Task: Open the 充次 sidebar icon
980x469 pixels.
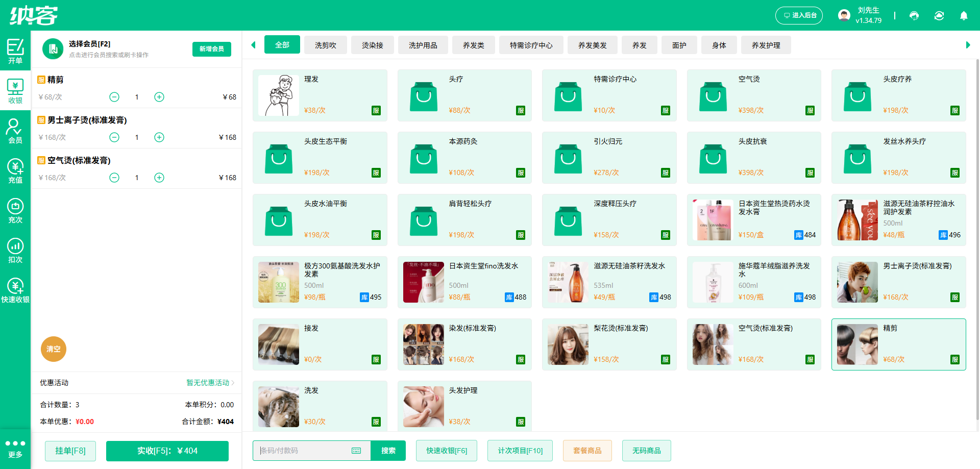Action: 15,210
